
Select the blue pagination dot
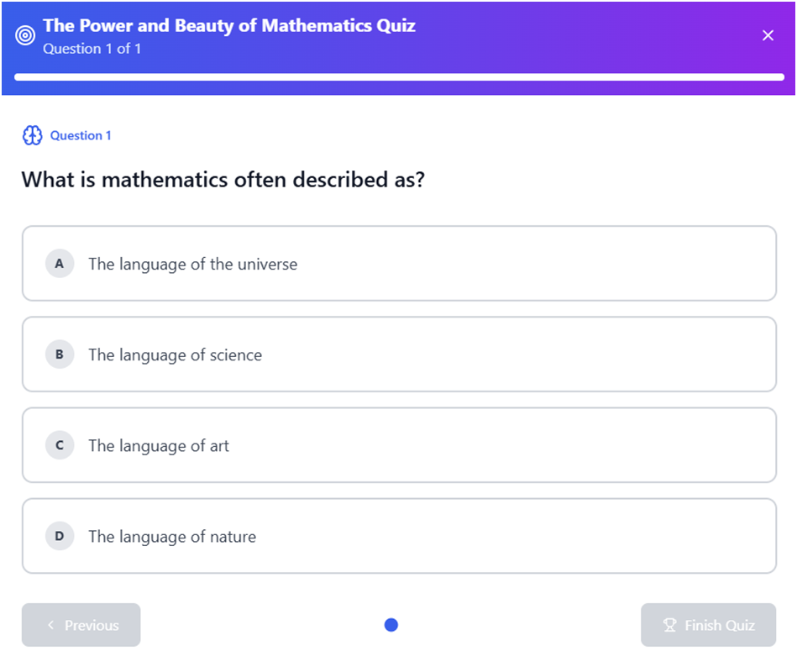coord(391,625)
